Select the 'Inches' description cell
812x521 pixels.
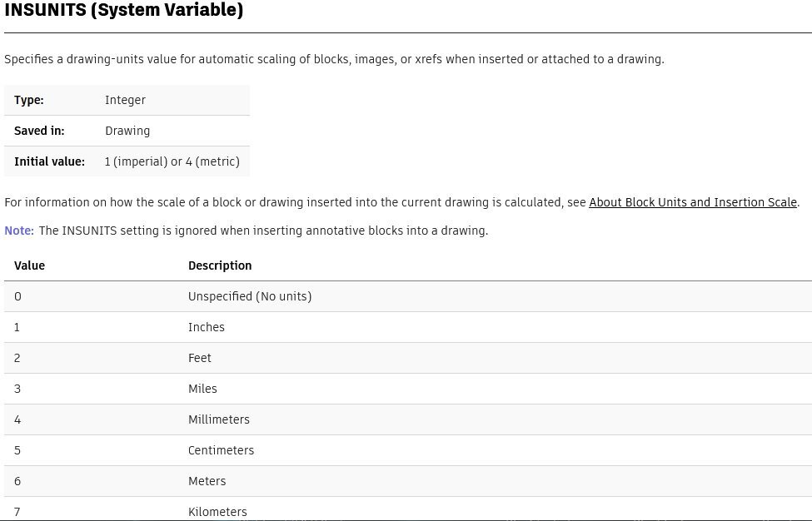(207, 327)
